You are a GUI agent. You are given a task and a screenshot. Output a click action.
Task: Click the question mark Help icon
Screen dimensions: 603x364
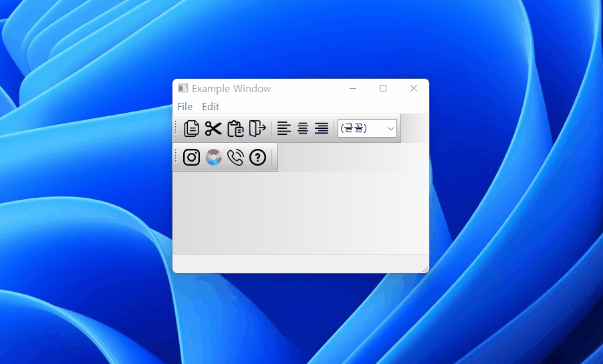click(257, 157)
